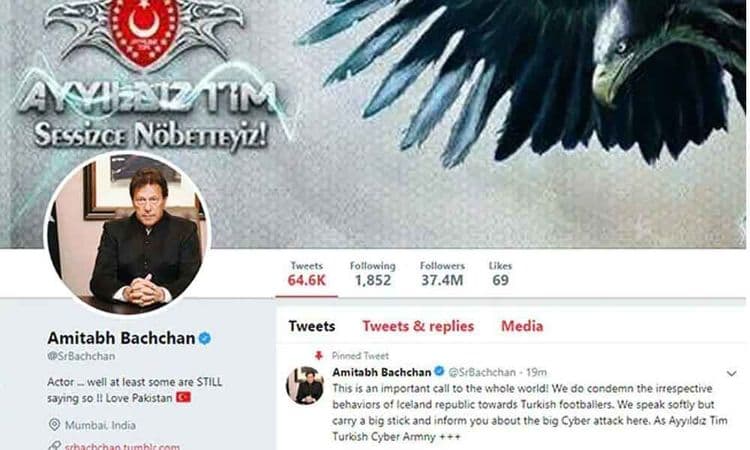Click the 19m timestamp on pinned tweet
This screenshot has height=450, width=750.
click(x=536, y=372)
